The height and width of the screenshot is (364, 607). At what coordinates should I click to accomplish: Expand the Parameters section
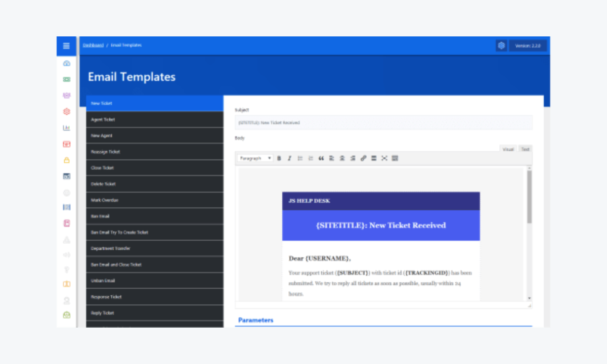point(255,320)
